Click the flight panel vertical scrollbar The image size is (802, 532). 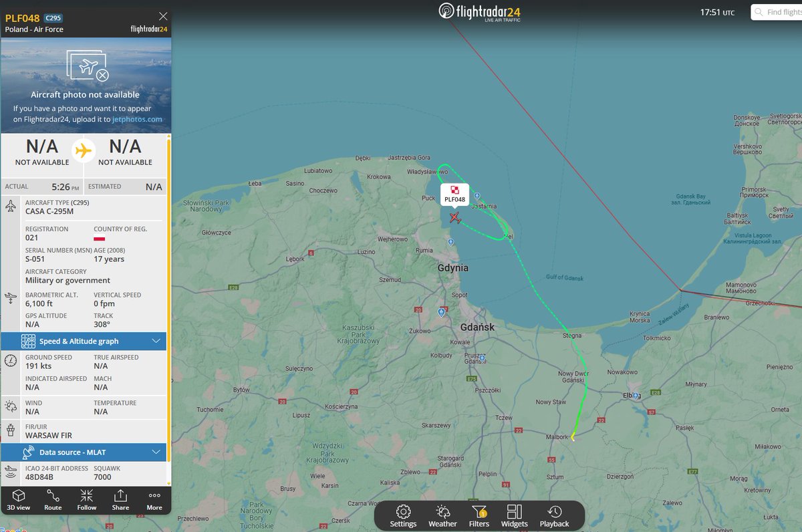point(168,299)
